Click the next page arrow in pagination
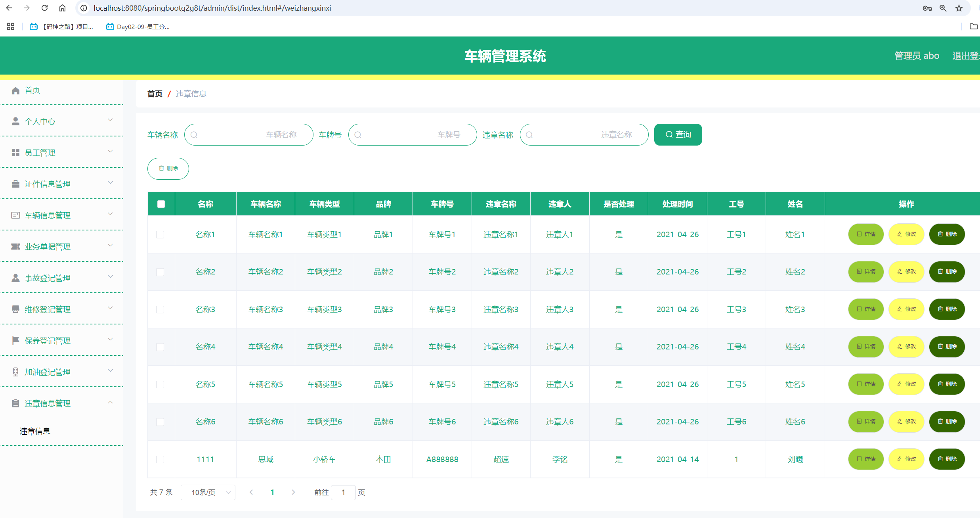This screenshot has width=980, height=518. pos(293,492)
